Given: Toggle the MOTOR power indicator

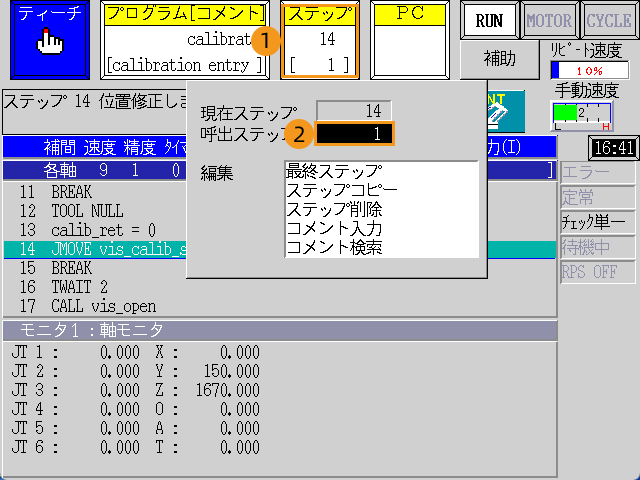Looking at the screenshot, I should pyautogui.click(x=549, y=20).
